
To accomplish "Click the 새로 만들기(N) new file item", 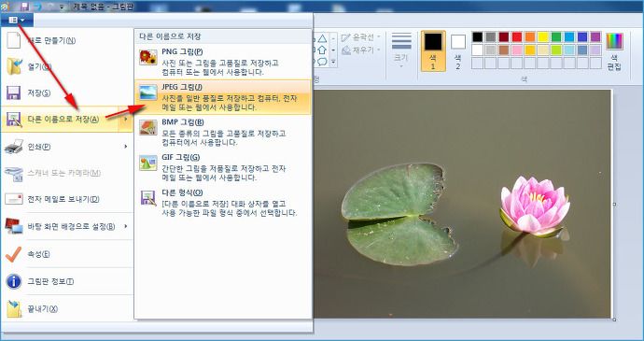I will pos(67,41).
